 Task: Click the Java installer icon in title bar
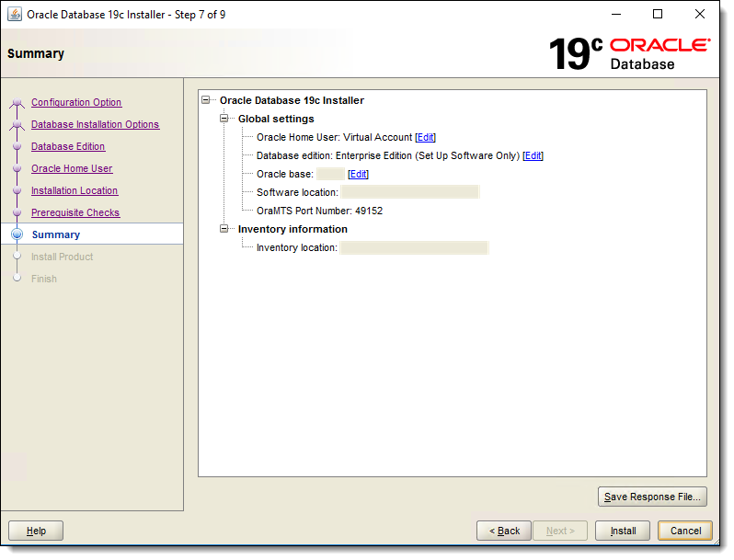pos(15,15)
